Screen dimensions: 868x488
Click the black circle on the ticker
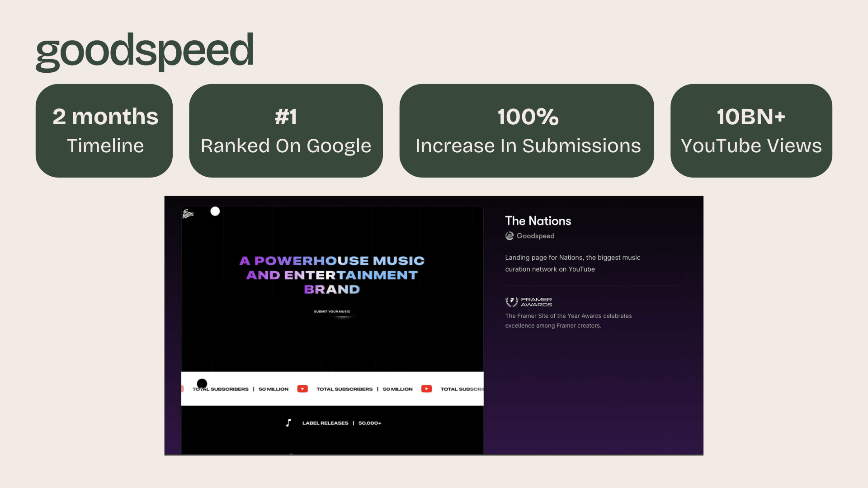[202, 384]
